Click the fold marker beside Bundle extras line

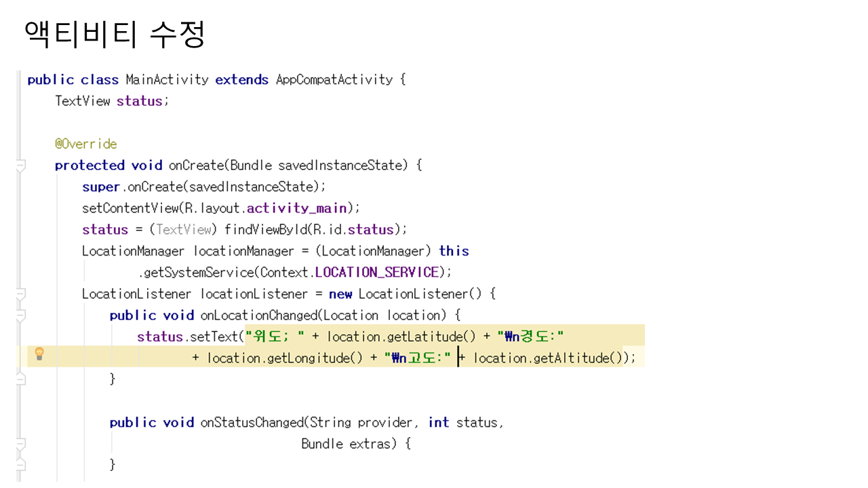coord(20,444)
